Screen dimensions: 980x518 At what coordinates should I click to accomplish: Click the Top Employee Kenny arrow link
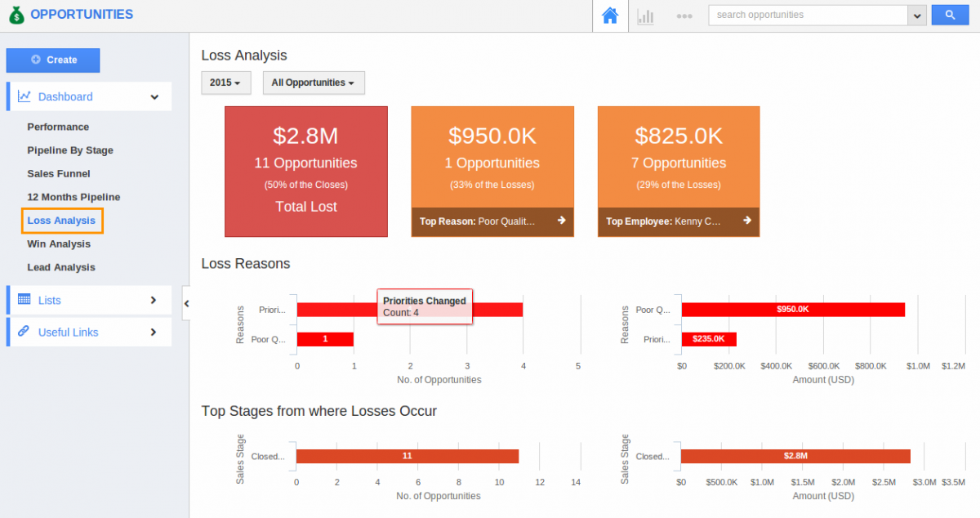(746, 221)
